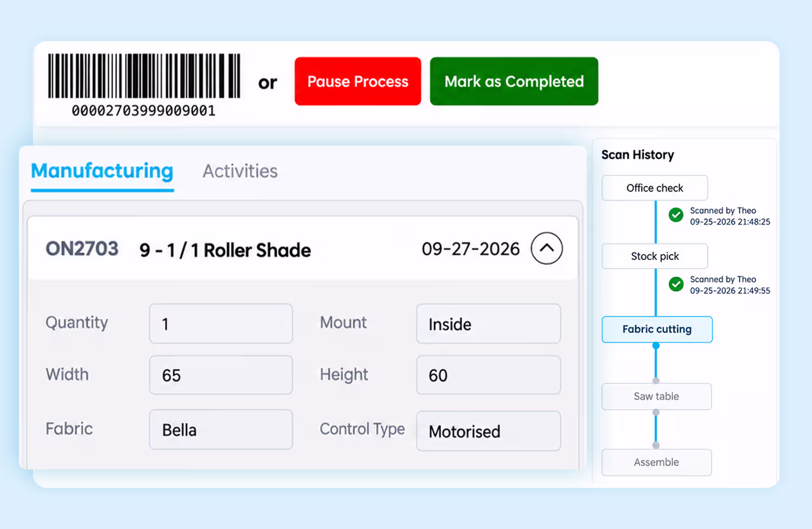This screenshot has width=812, height=529.
Task: Click the Scan History heading
Action: [638, 155]
